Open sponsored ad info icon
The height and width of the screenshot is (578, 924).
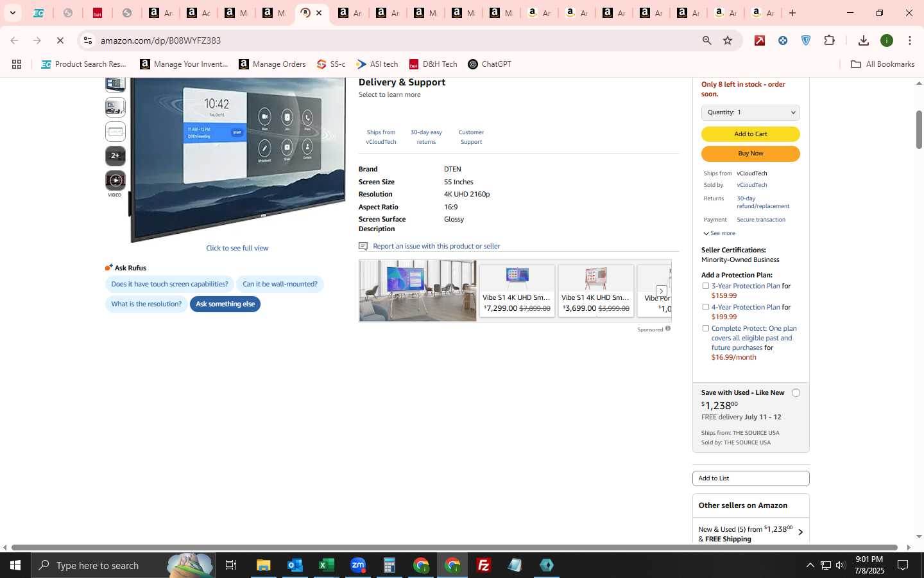pos(668,329)
